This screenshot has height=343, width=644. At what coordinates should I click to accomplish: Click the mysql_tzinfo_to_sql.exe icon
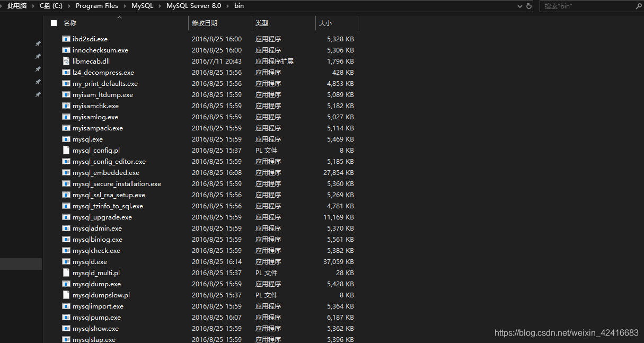pos(66,206)
